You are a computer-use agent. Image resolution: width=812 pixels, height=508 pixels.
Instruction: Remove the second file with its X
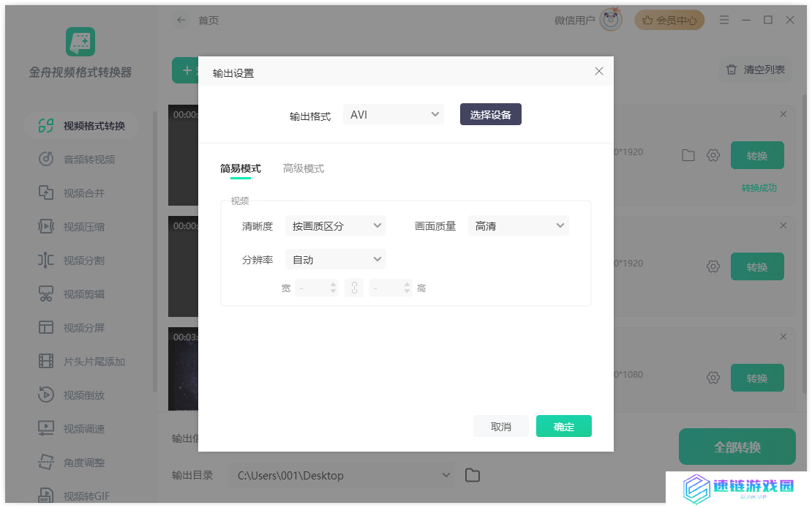[x=783, y=225]
